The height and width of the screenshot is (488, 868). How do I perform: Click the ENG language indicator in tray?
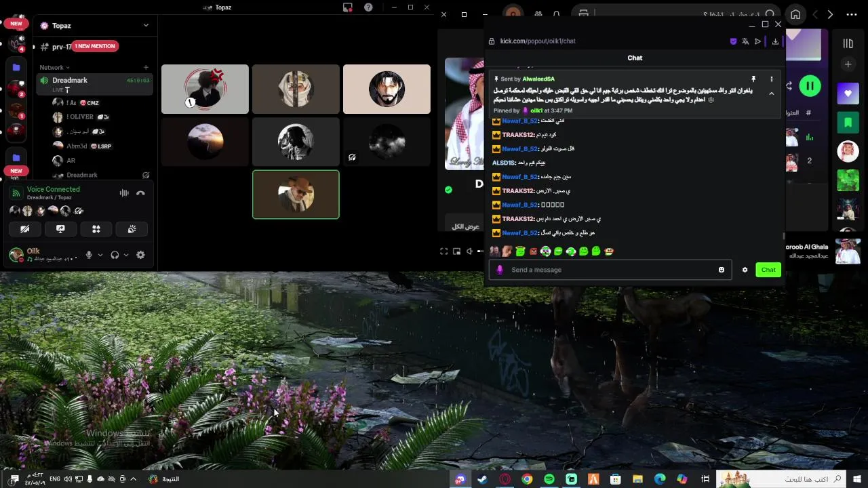pyautogui.click(x=55, y=479)
